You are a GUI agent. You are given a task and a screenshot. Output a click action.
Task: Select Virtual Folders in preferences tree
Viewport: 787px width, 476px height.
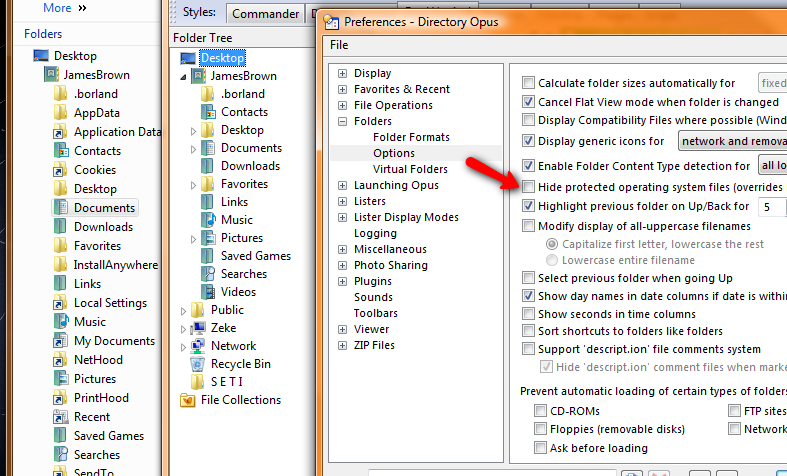pos(410,169)
